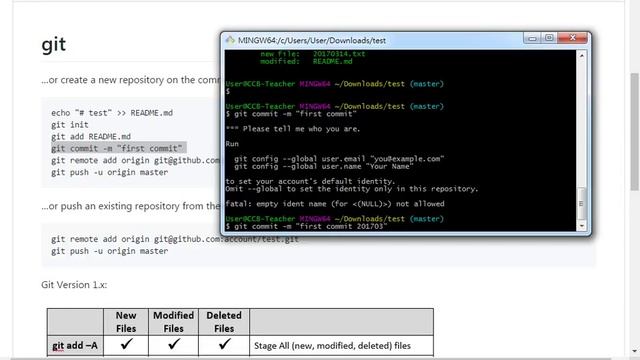
Task: Click the terminal scrollbar up arrow
Action: pos(582,55)
